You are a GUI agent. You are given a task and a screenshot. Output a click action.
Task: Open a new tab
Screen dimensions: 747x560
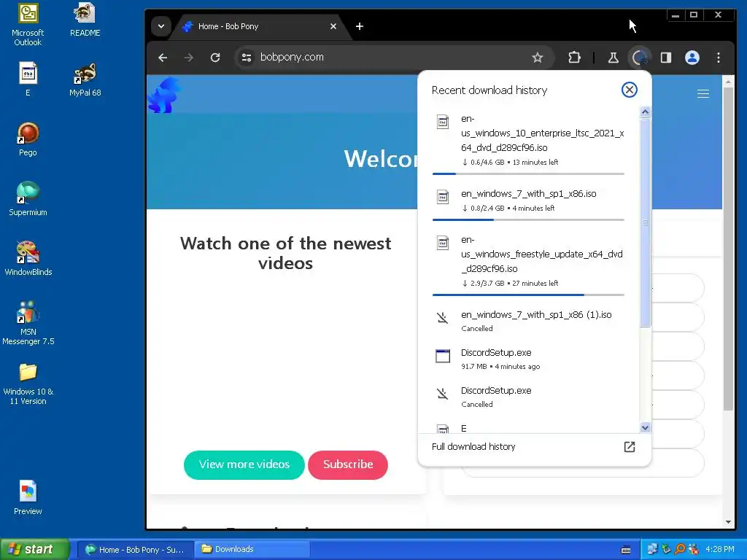360,26
